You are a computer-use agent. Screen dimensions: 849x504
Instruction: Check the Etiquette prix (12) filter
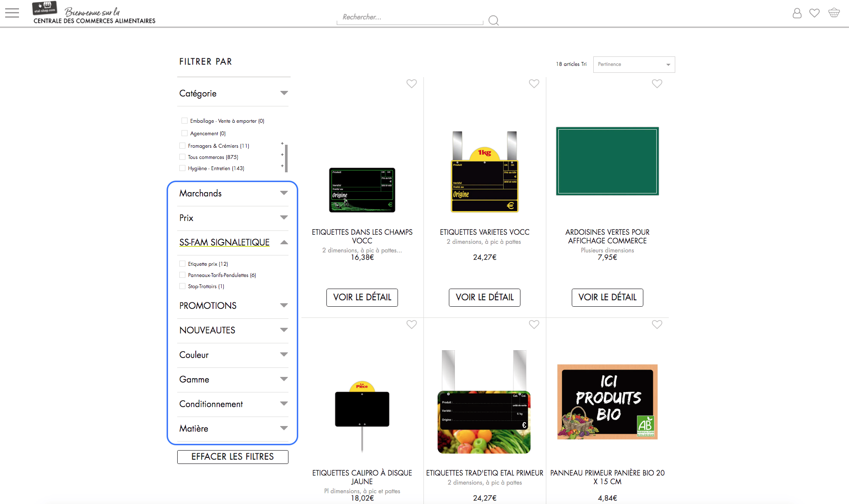pos(182,264)
